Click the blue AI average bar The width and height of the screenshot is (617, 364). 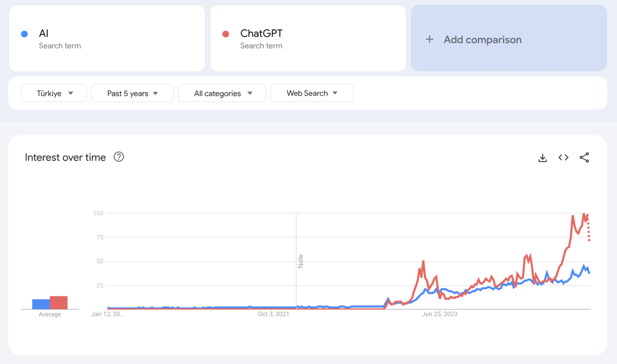[41, 304]
